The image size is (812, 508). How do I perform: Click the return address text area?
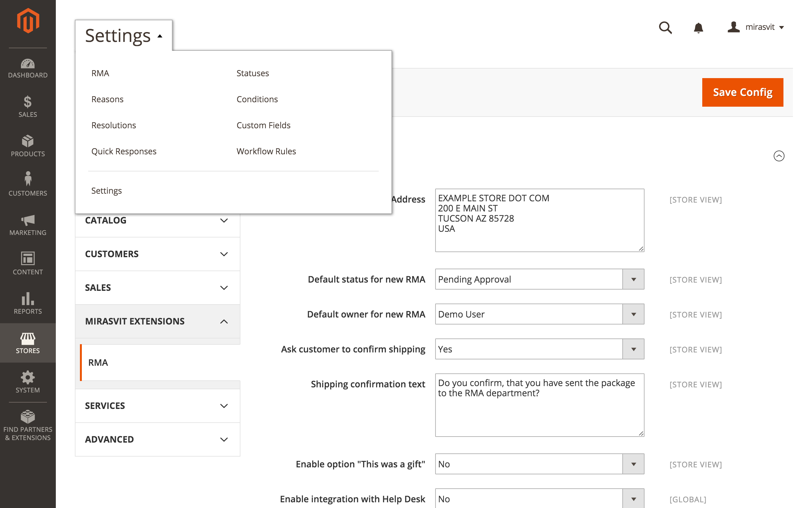[x=540, y=220]
